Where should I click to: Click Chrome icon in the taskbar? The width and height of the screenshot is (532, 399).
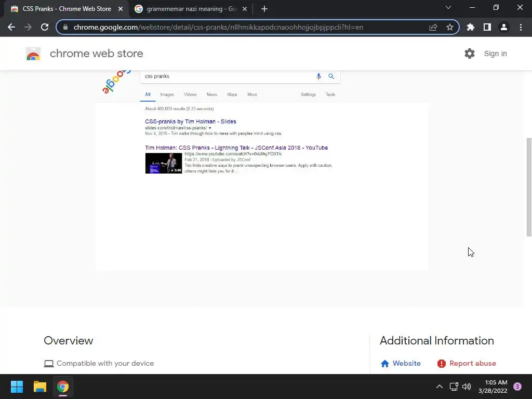(x=63, y=387)
